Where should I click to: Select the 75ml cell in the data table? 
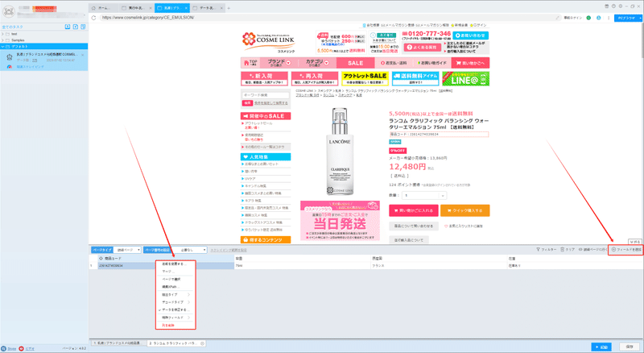click(x=303, y=266)
